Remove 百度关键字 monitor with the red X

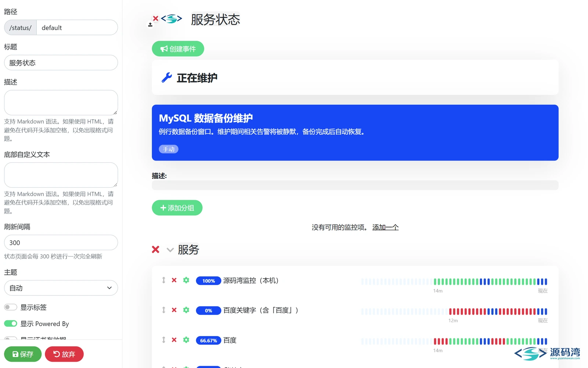click(174, 310)
